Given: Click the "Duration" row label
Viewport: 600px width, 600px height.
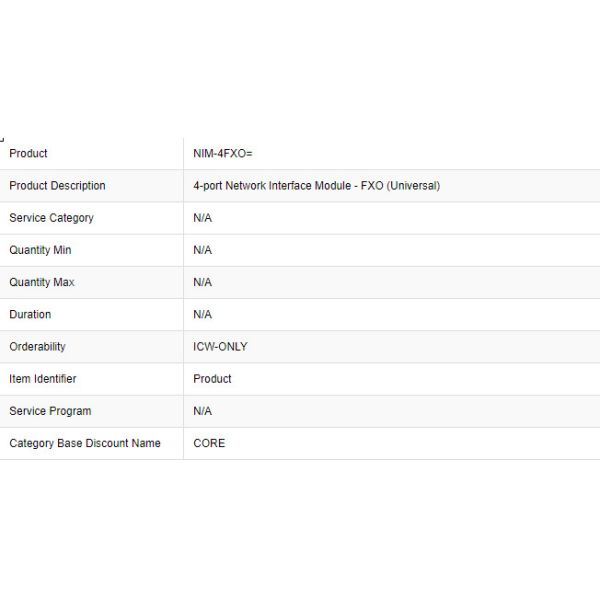Looking at the screenshot, I should click(30, 314).
